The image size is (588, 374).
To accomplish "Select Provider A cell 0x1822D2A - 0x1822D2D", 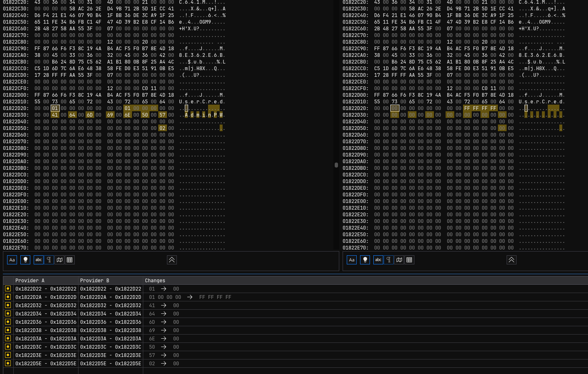I will tap(46, 297).
